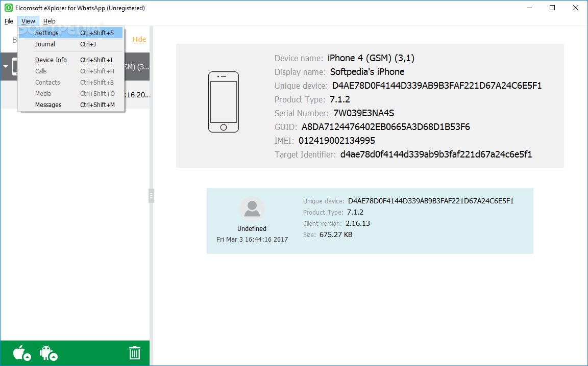Select Calls menu entry
Viewport: 588px width, 366px height.
[x=71, y=71]
